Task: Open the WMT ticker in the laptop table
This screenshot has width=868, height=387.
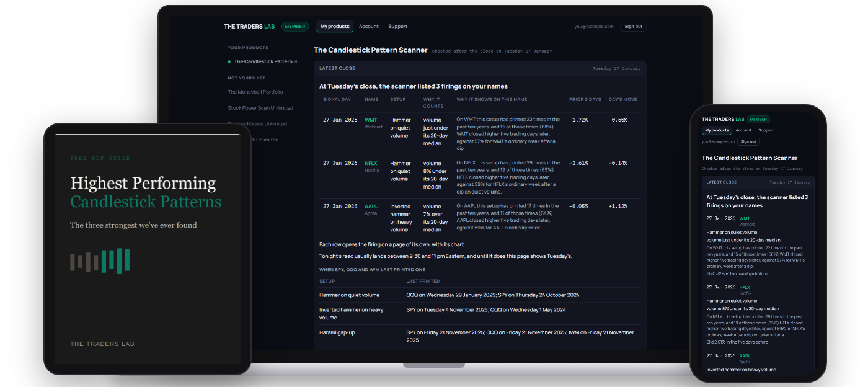Action: [x=371, y=120]
